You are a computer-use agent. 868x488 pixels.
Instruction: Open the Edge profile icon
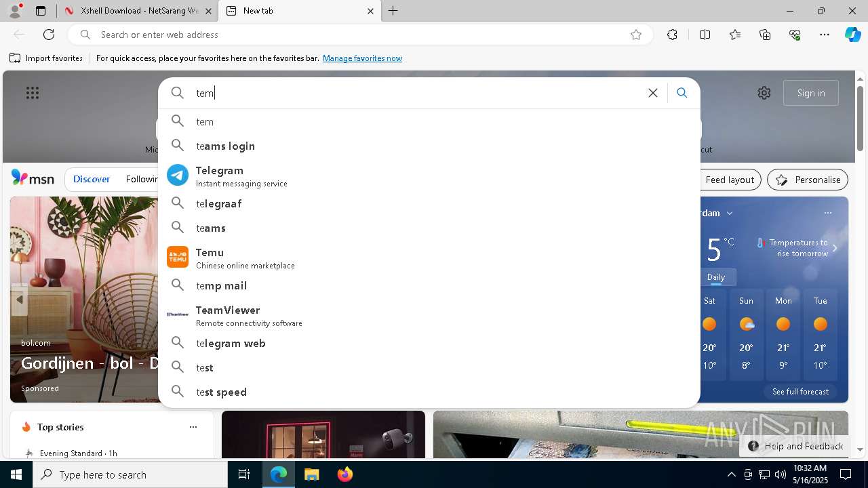[x=14, y=11]
